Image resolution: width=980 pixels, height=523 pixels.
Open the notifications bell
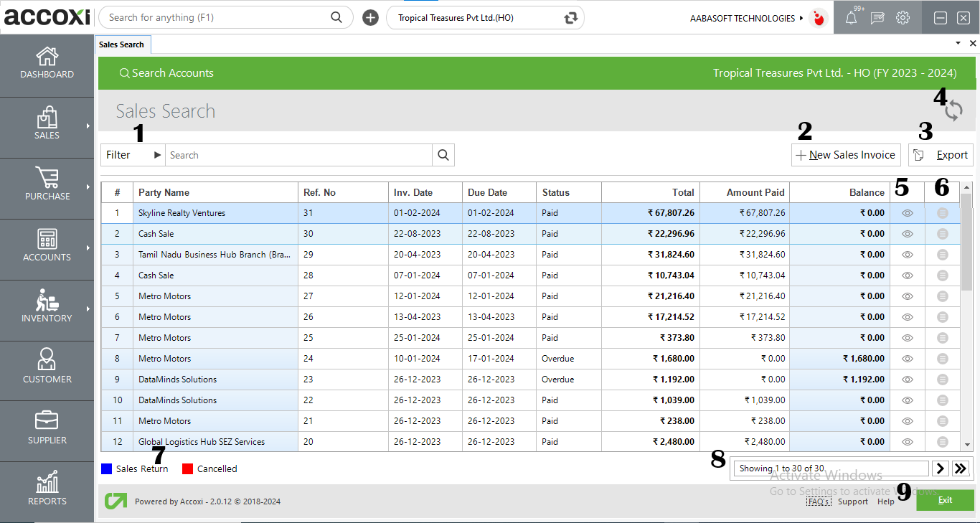pyautogui.click(x=852, y=18)
